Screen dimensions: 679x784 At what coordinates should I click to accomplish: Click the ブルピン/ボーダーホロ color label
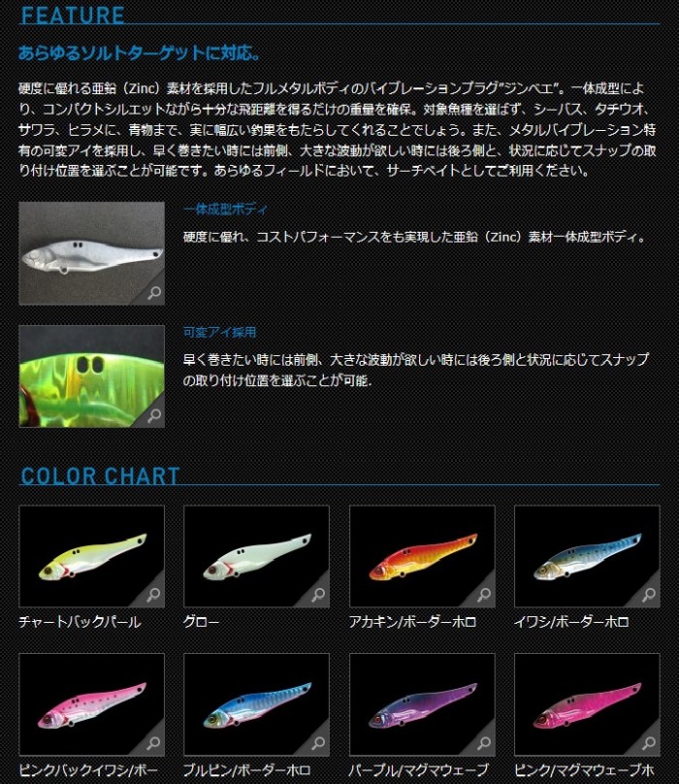[246, 770]
